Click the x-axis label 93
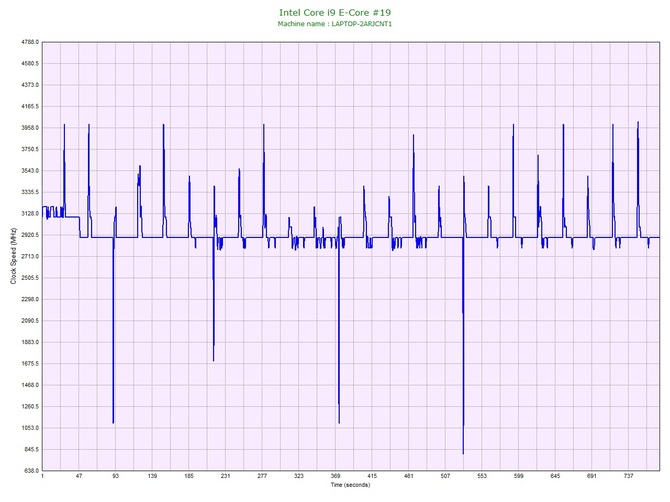This screenshot has height=502, width=670. [x=116, y=476]
